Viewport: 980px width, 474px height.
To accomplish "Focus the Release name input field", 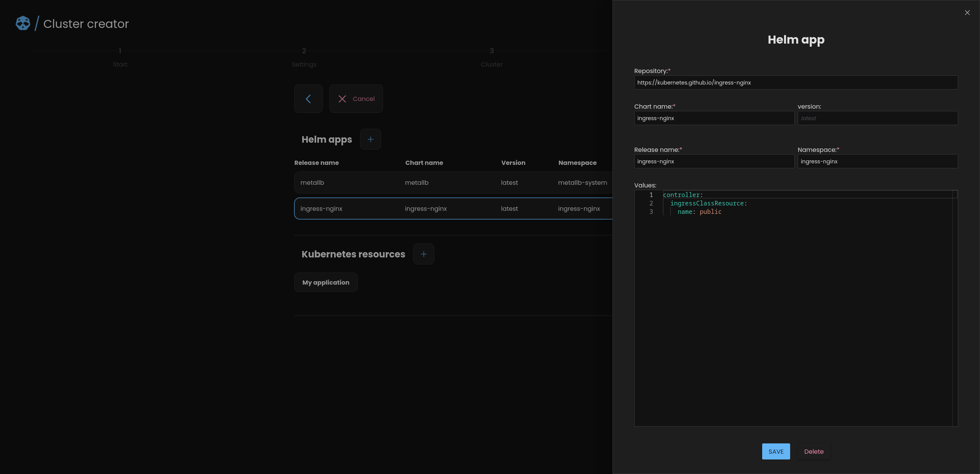I will click(714, 161).
